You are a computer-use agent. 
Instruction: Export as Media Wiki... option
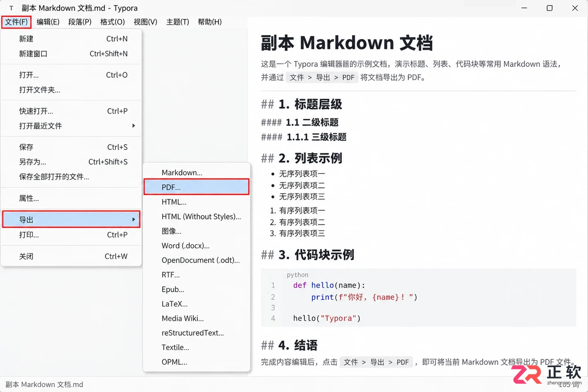(x=196, y=318)
